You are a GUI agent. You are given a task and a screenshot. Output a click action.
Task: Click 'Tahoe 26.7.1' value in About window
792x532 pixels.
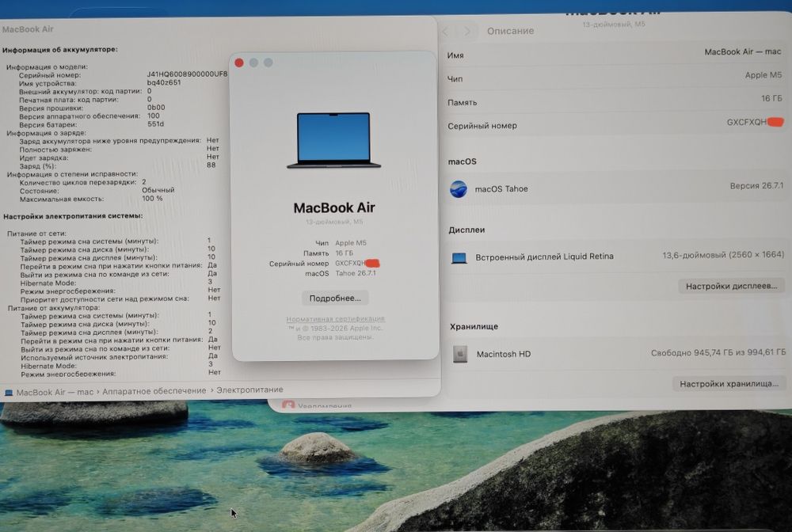[356, 273]
